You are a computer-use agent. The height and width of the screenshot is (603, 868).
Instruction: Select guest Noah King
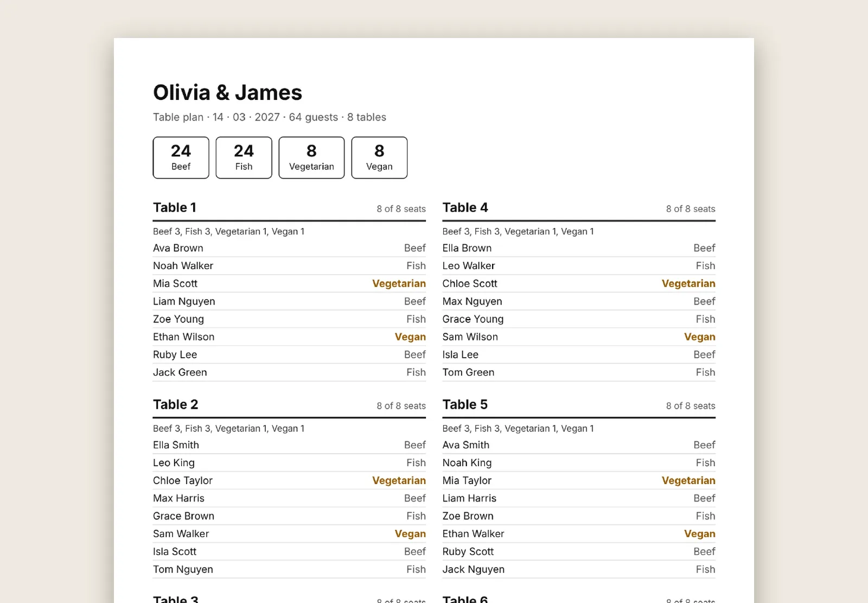click(x=467, y=463)
